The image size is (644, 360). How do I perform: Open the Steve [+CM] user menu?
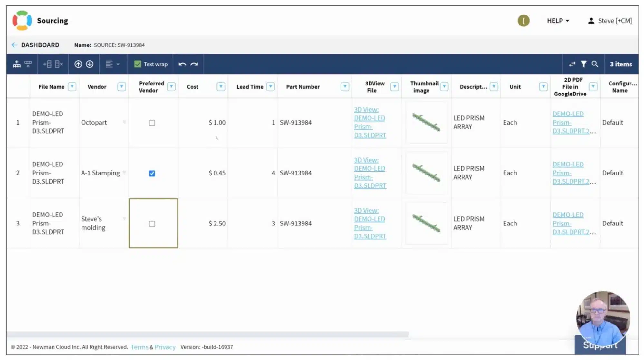tap(610, 21)
